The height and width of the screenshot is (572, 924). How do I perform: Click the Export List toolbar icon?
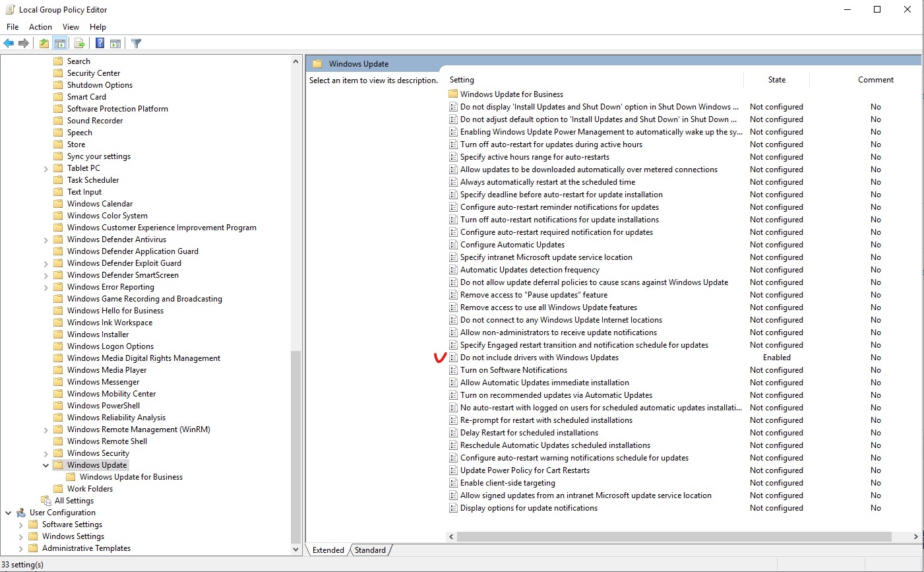tap(80, 44)
